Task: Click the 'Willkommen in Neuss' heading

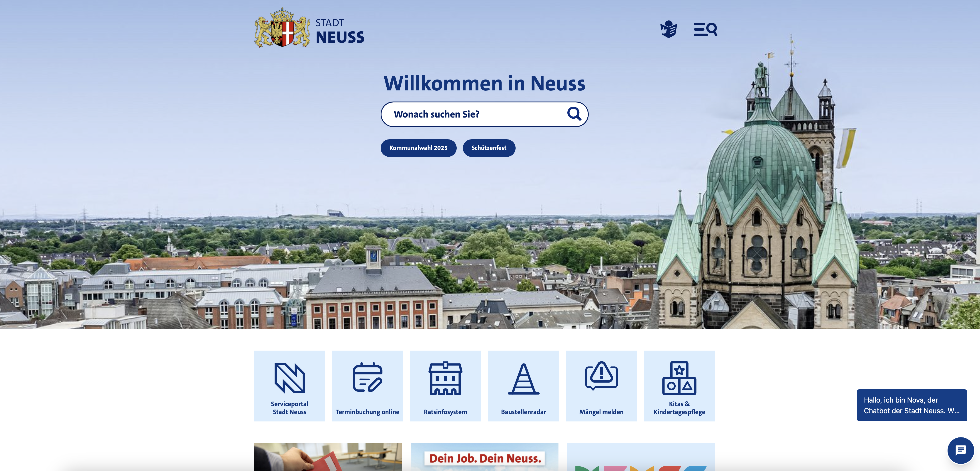Action: 484,83
